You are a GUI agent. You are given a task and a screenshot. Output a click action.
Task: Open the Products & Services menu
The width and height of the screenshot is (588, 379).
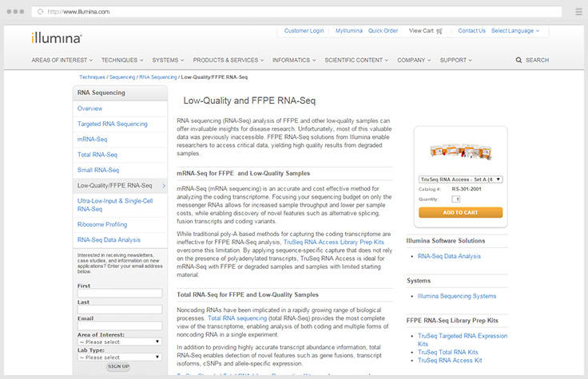coord(228,60)
